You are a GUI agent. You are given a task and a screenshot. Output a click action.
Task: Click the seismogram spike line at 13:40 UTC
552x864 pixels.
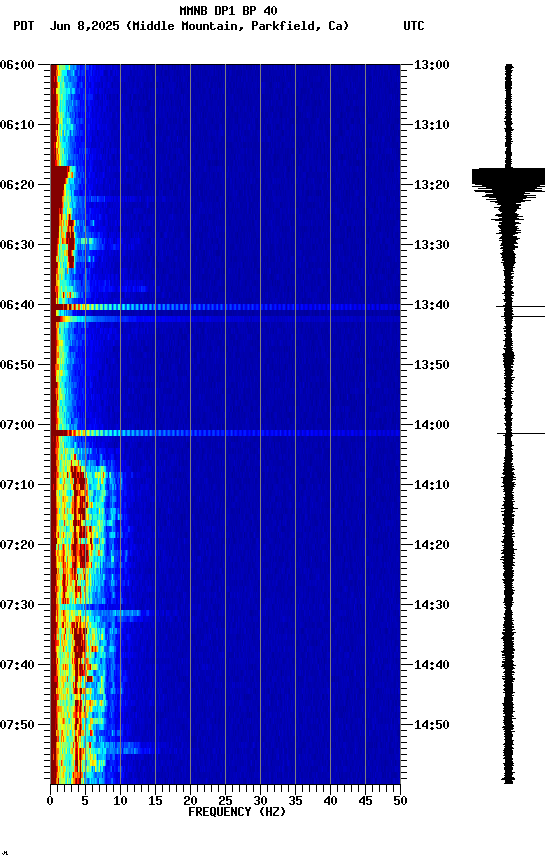coord(521,306)
